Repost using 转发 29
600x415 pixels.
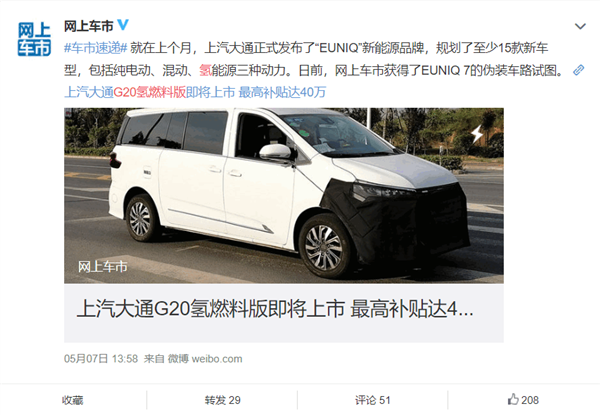(x=223, y=400)
